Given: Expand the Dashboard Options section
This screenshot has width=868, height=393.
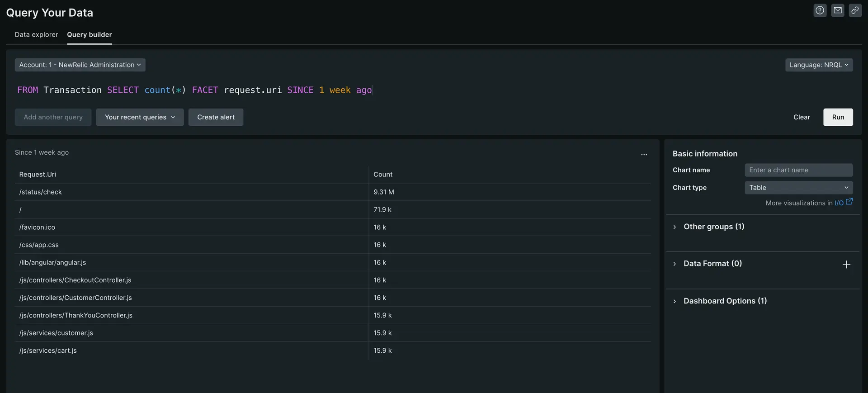Looking at the screenshot, I should tap(725, 301).
